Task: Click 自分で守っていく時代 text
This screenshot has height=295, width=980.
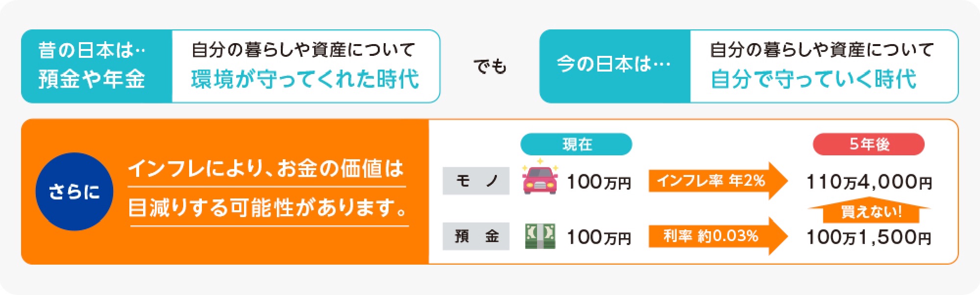Action: tap(813, 79)
